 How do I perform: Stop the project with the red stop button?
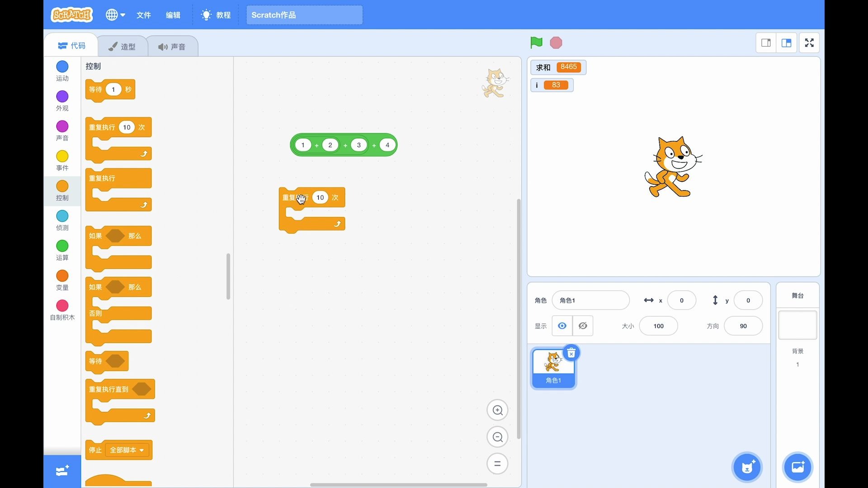556,43
